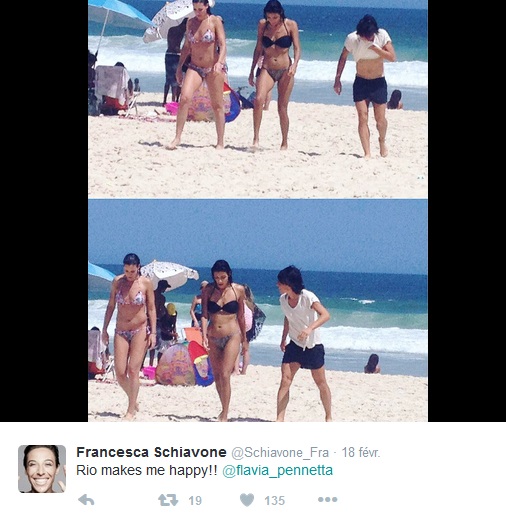
Task: Visit the @Schiavone_Fra handle
Action: 280,452
